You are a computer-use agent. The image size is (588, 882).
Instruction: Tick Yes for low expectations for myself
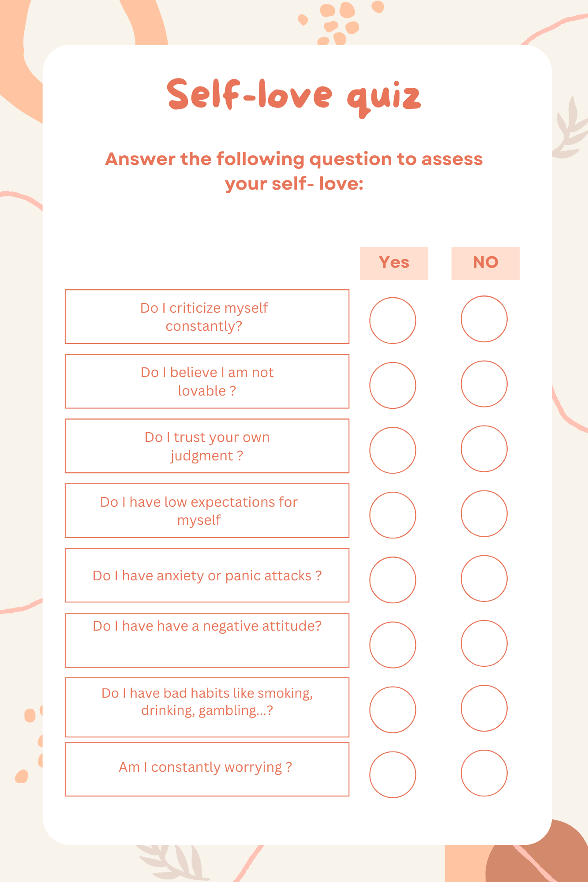393,515
